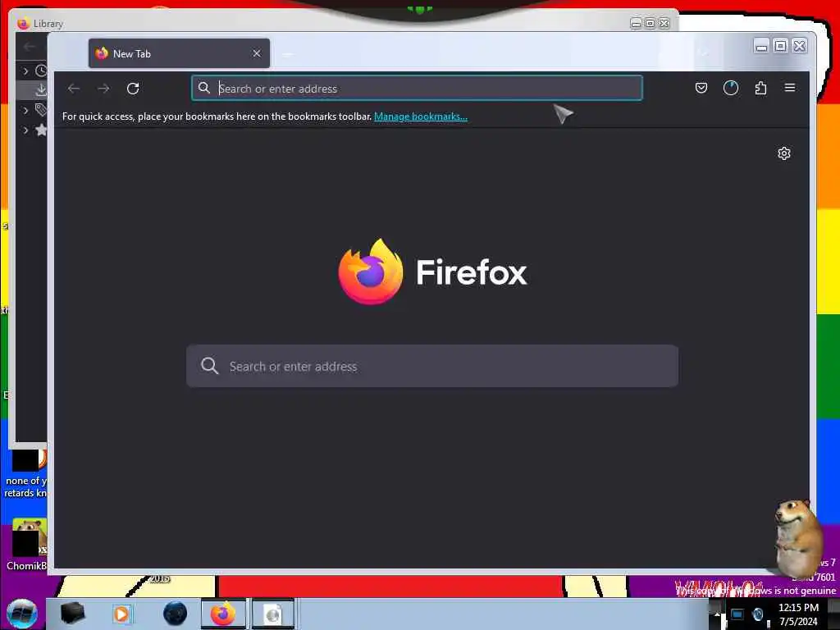The height and width of the screenshot is (630, 840).
Task: Close the New Tab tab
Action: (257, 53)
